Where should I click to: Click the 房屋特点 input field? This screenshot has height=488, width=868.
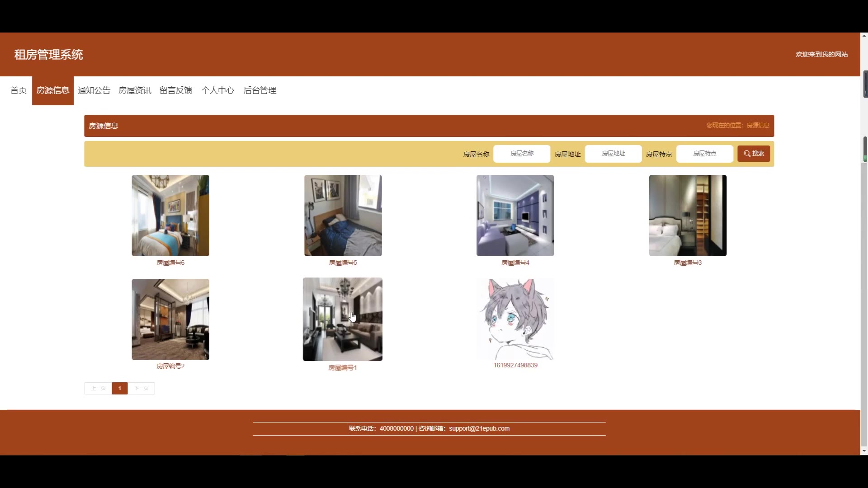pos(704,154)
